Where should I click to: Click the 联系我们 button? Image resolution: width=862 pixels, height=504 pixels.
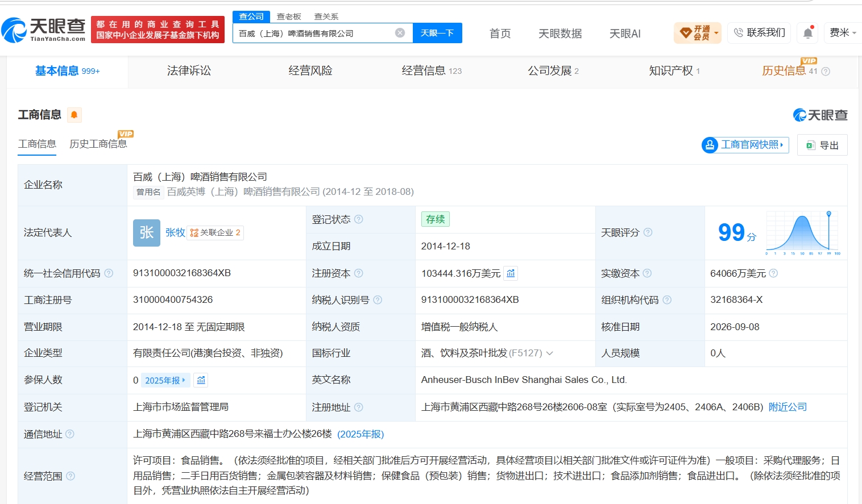pyautogui.click(x=759, y=33)
